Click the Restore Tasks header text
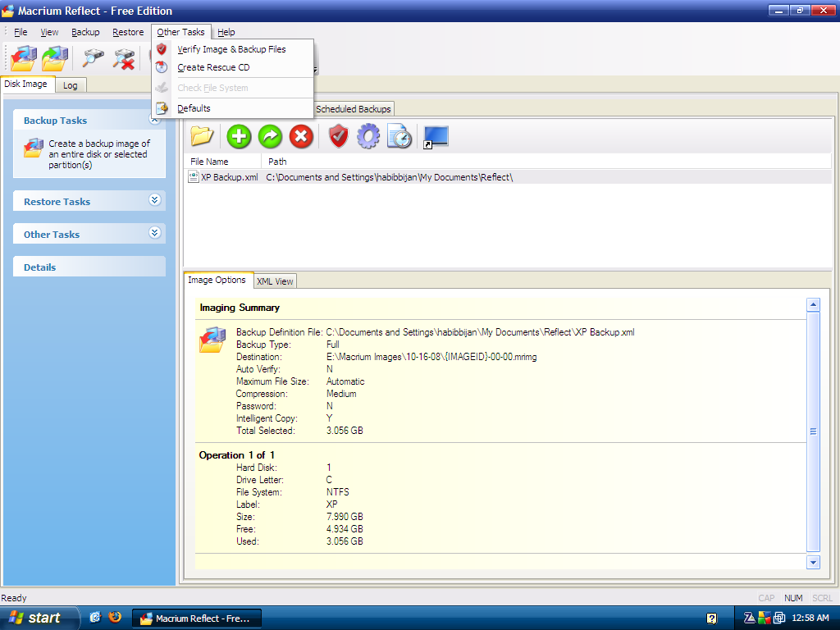Image resolution: width=840 pixels, height=630 pixels. click(x=57, y=202)
